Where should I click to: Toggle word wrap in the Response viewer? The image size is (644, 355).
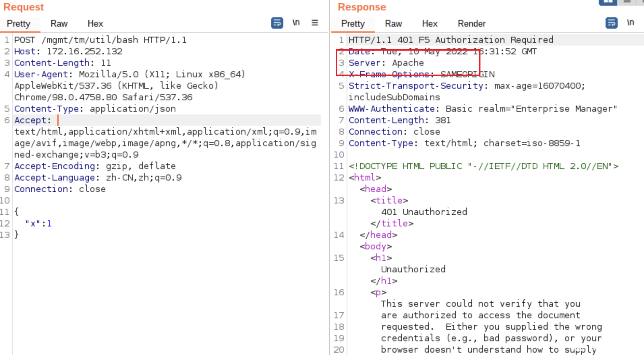pos(611,23)
